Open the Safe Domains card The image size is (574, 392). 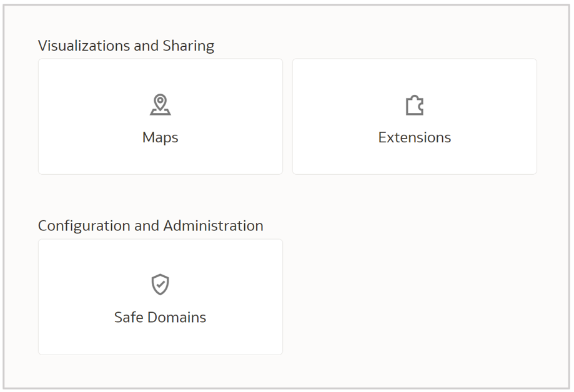(161, 296)
